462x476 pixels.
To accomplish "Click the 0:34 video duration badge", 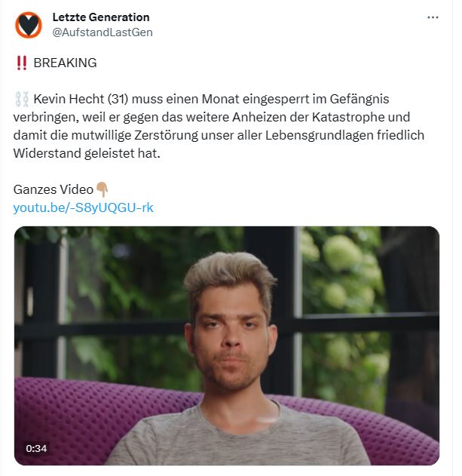I will [x=36, y=448].
